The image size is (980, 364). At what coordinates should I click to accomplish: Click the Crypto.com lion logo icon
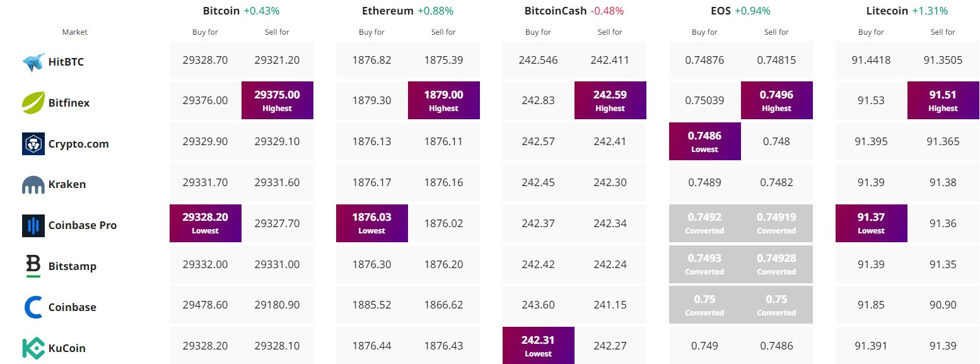pyautogui.click(x=33, y=144)
